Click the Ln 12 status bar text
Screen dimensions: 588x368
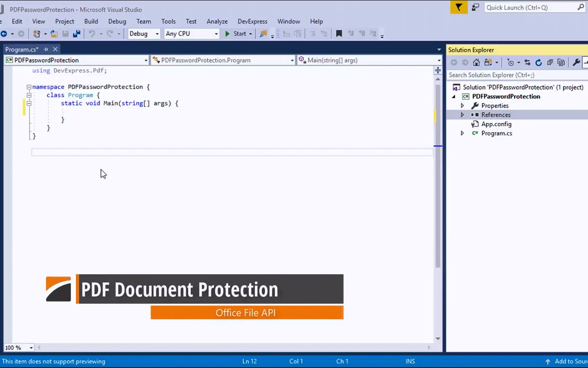(250, 362)
